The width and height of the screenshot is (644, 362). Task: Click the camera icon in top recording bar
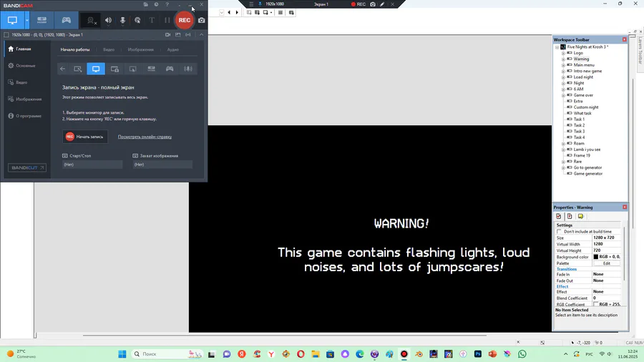point(373,4)
